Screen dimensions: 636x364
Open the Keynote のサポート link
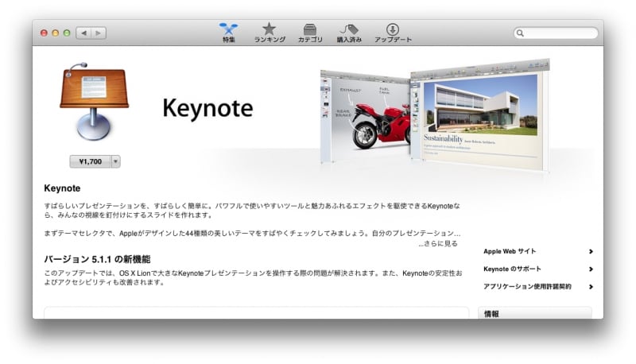[x=512, y=269]
